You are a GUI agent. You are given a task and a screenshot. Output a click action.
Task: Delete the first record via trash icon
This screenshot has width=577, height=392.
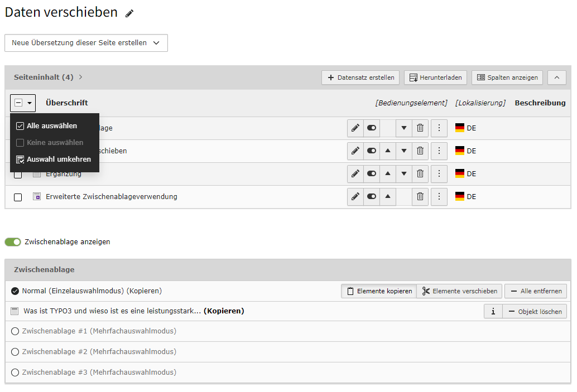(x=420, y=128)
